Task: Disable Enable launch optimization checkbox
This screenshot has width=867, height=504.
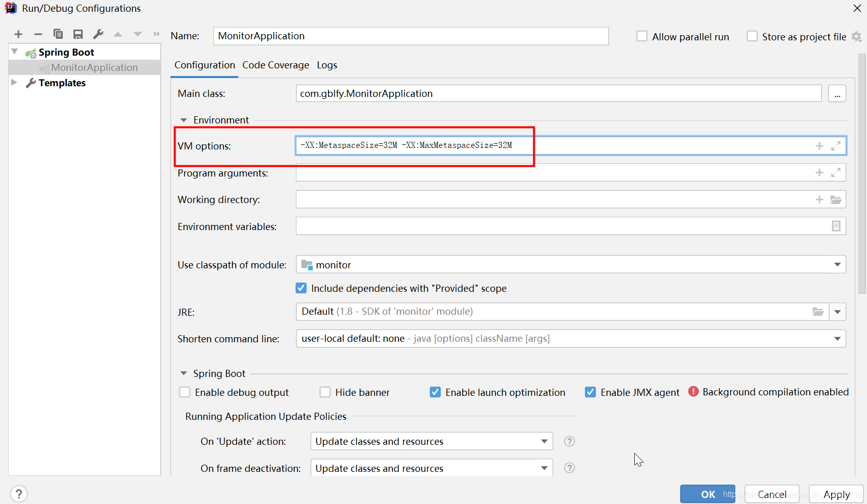Action: [x=435, y=392]
